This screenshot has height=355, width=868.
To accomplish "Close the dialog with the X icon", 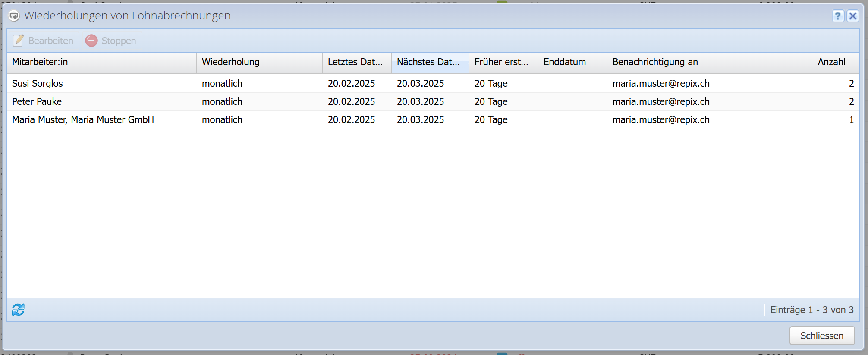I will (852, 16).
